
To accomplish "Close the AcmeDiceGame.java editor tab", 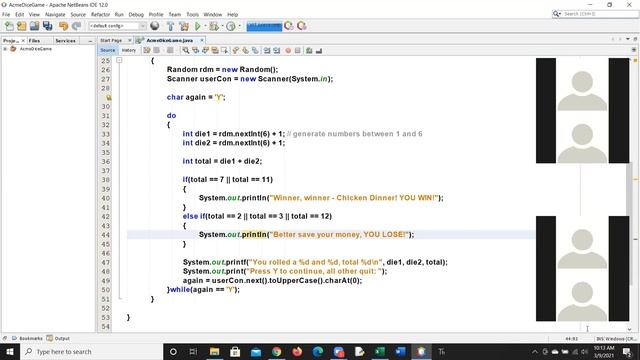I will coord(202,40).
